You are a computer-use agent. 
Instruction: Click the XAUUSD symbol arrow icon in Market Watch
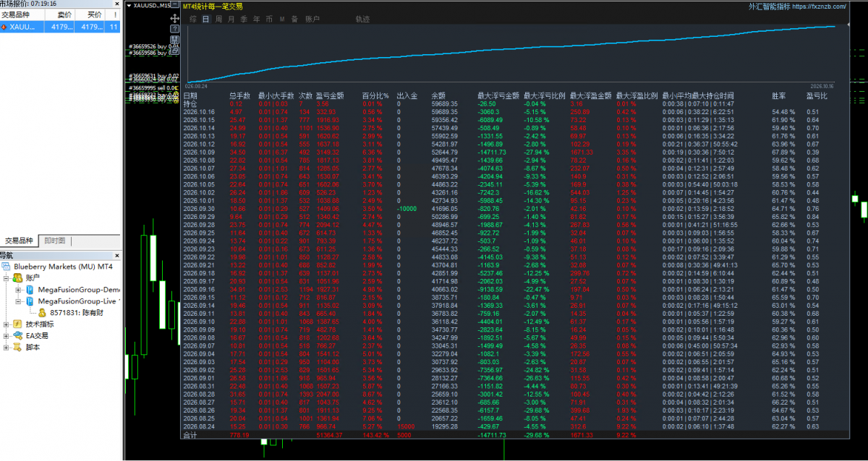pyautogui.click(x=4, y=27)
